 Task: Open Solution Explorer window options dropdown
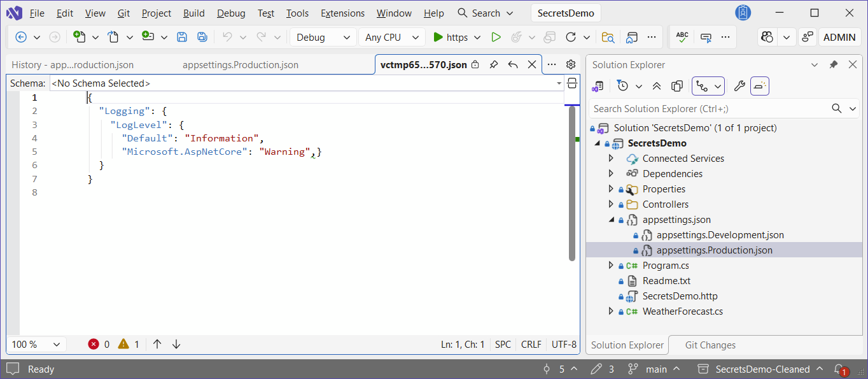pos(814,65)
